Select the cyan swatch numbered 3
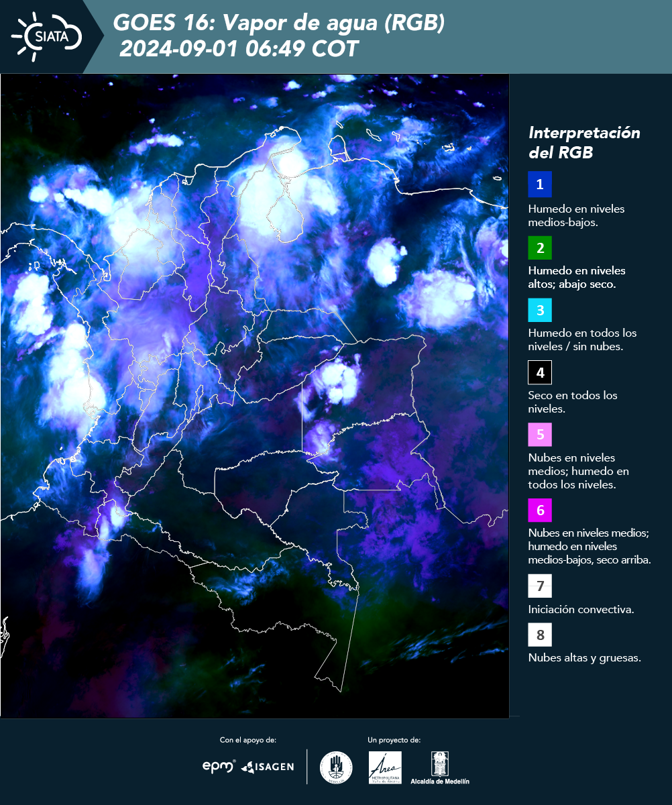 click(x=540, y=311)
